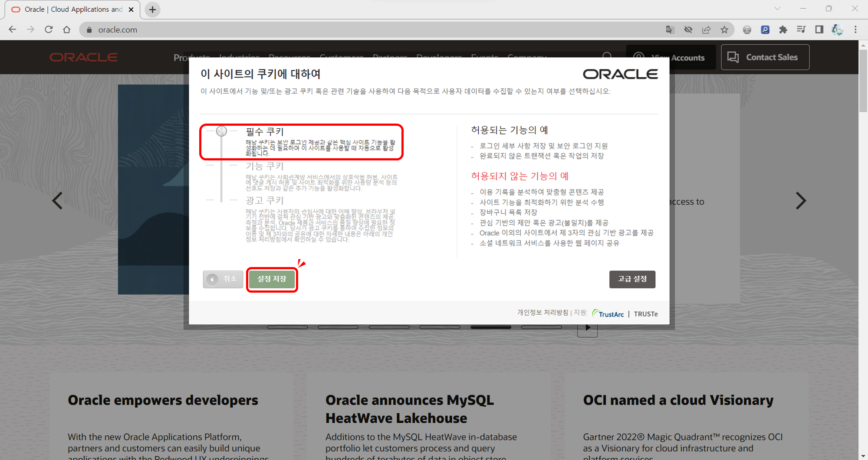Screen dimensions: 868x460
Task: Click the Share page icon
Action: tap(707, 29)
